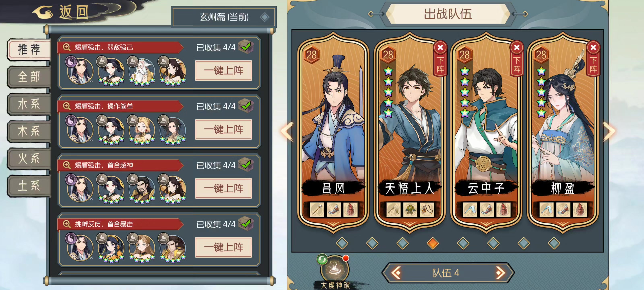This screenshot has height=290, width=644.
Task: Select the white-bearded elder avatar in first lineup
Action: pos(142,71)
